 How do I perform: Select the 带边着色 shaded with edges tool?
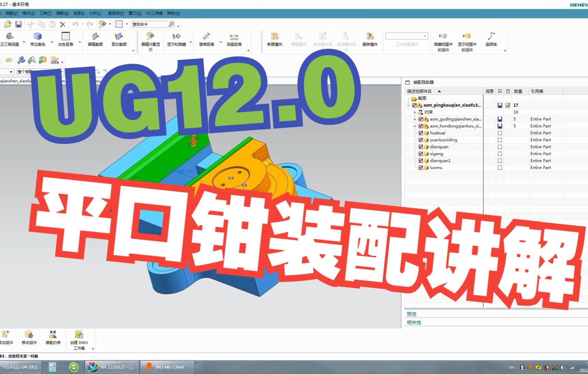(x=37, y=40)
